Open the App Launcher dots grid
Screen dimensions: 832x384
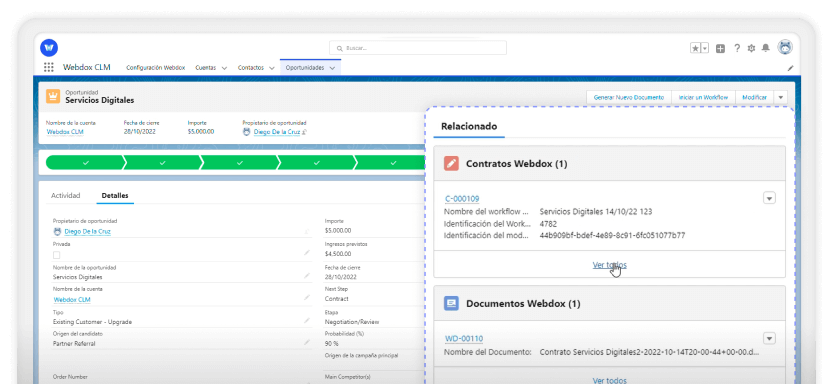click(49, 67)
